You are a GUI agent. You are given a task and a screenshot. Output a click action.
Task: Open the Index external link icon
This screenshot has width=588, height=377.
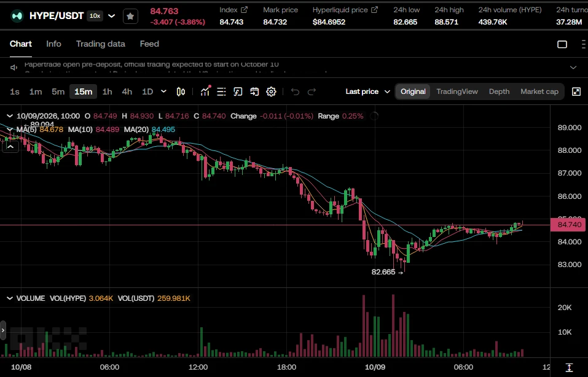coord(244,10)
